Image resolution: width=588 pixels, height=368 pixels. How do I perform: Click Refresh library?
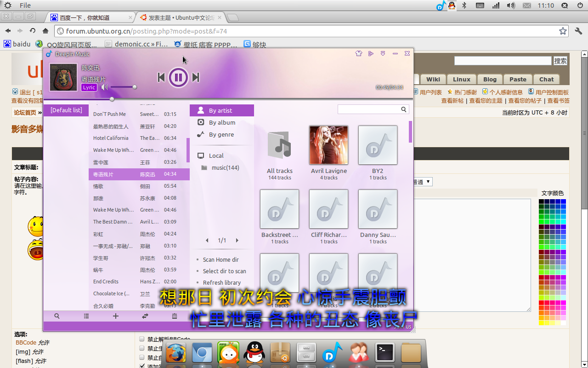tap(222, 282)
